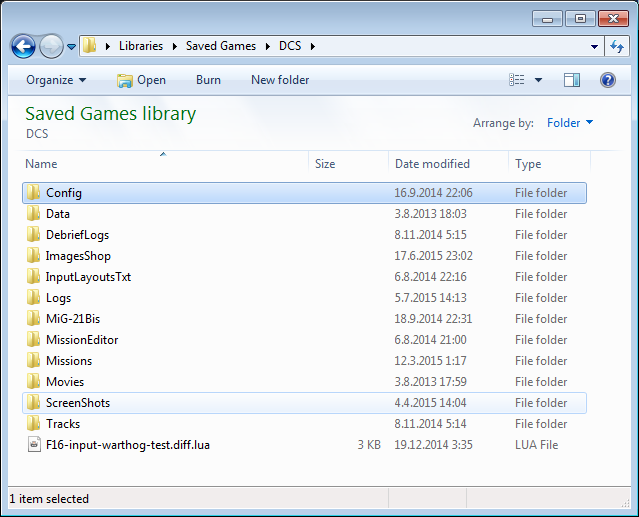Sort by the Name column header
The height and width of the screenshot is (517, 639).
163,163
